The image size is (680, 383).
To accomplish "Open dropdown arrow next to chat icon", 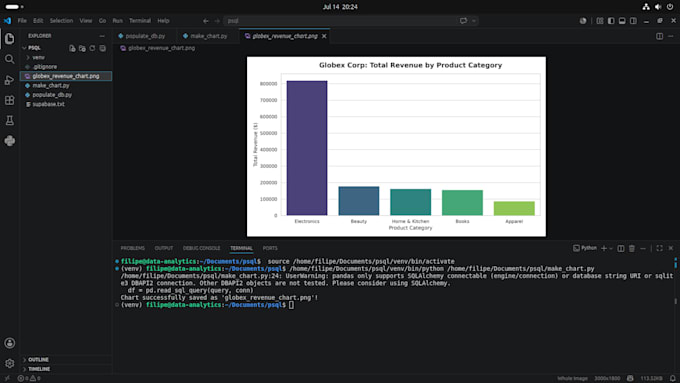I will pyautogui.click(x=474, y=21).
